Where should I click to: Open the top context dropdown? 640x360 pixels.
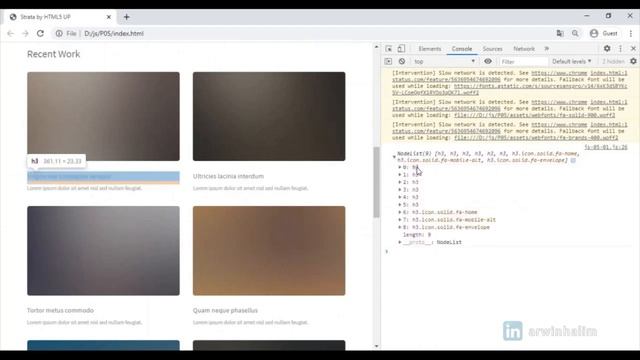click(444, 61)
